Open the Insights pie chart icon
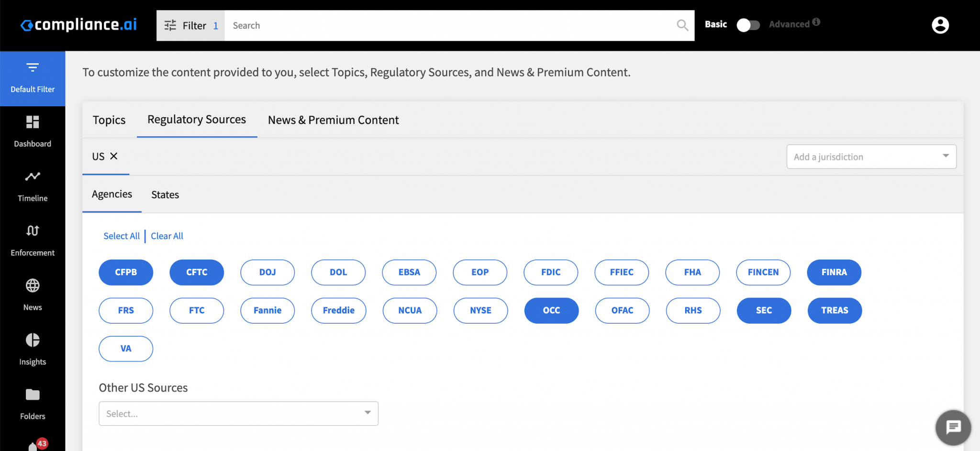The height and width of the screenshot is (451, 980). click(33, 340)
